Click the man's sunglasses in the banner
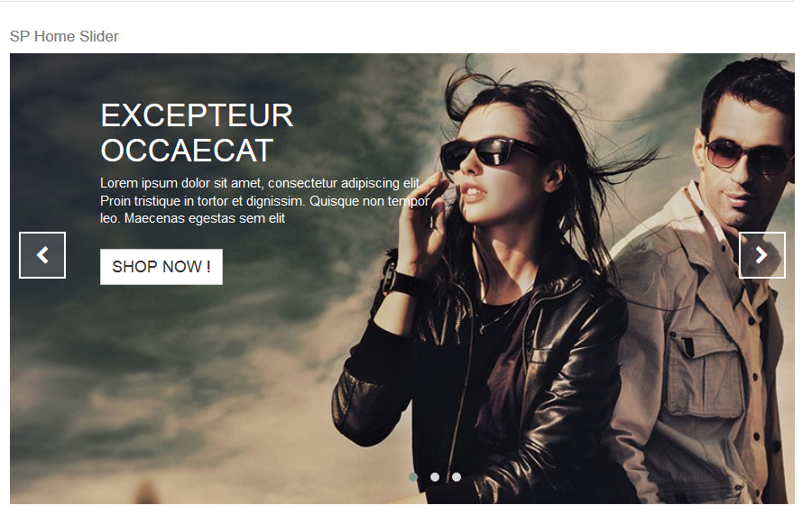This screenshot has height=523, width=812. [748, 154]
